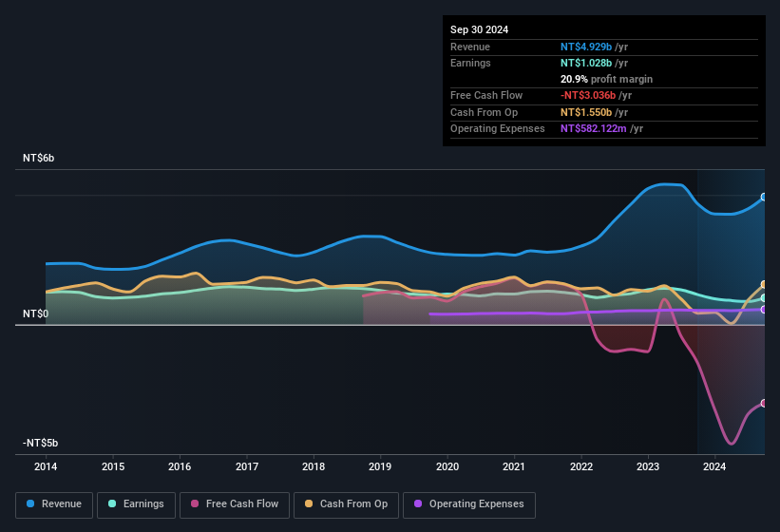Hide the Cash From Op series
Image resolution: width=780 pixels, height=532 pixels.
(x=346, y=504)
